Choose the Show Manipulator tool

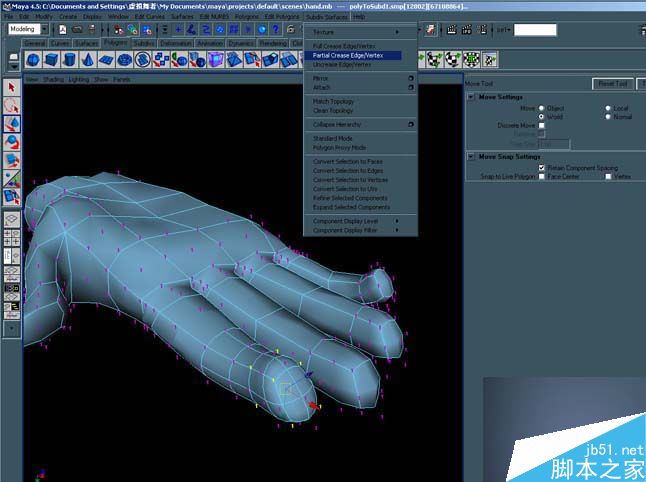click(12, 178)
